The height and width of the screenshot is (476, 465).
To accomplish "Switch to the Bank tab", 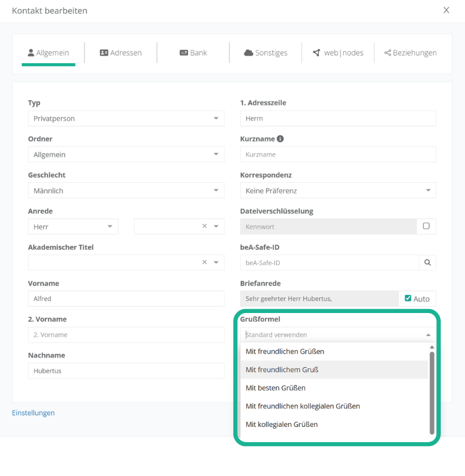I will 193,53.
